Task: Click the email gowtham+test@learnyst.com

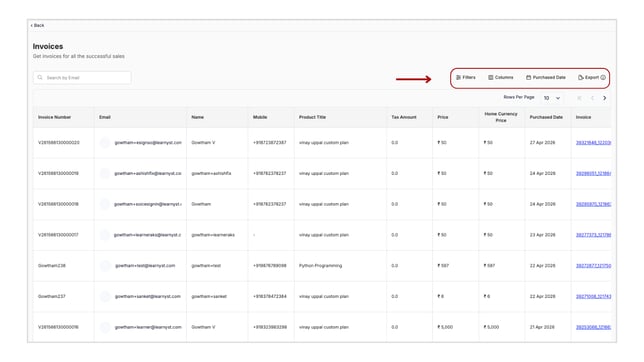Action: pos(145,266)
